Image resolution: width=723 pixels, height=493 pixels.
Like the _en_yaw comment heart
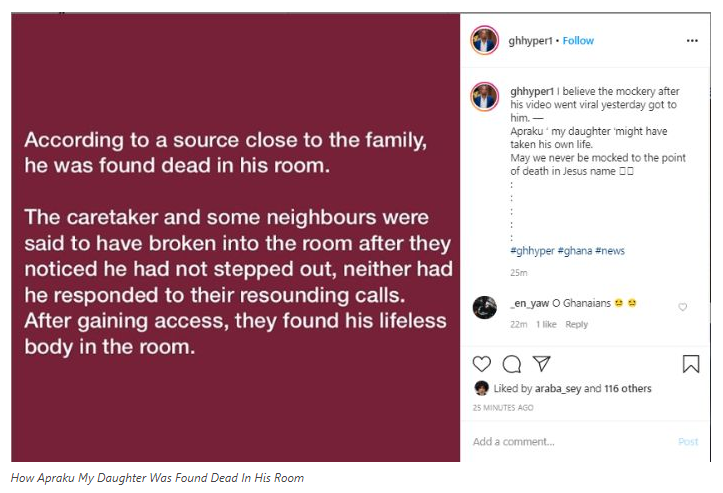pyautogui.click(x=682, y=307)
